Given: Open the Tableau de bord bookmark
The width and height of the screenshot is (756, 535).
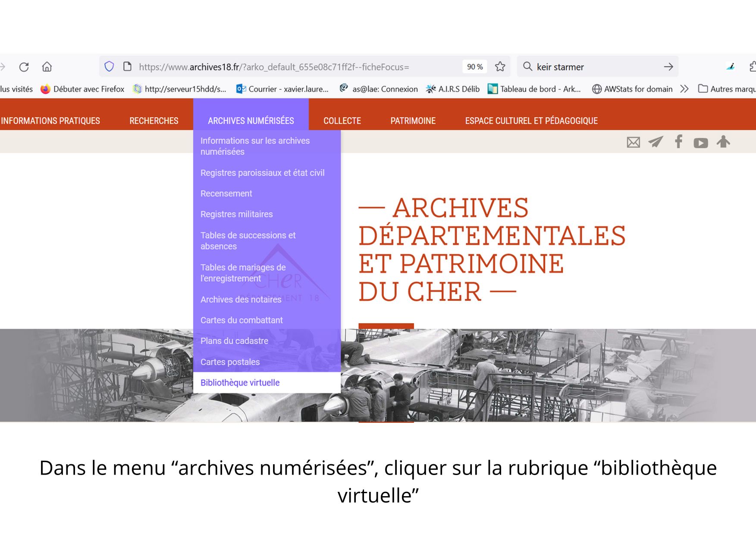Looking at the screenshot, I should pos(535,89).
